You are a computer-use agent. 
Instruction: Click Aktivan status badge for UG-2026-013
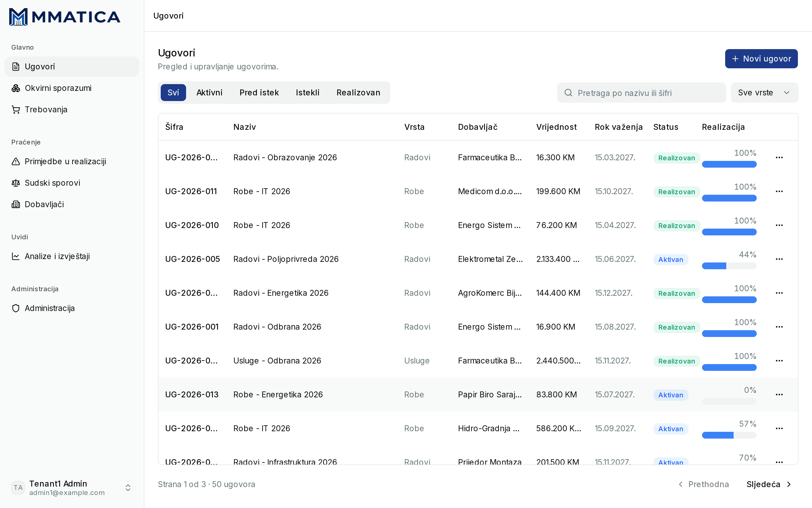(x=671, y=395)
